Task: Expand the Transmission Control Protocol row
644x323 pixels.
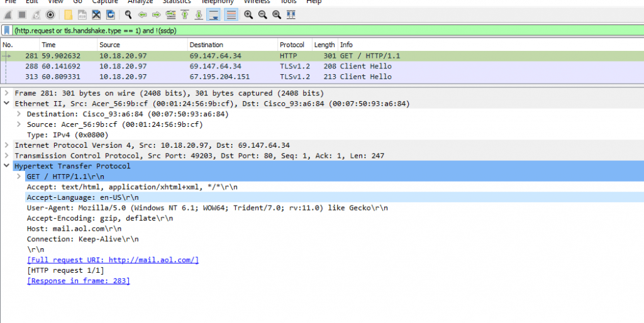Action: coord(7,156)
